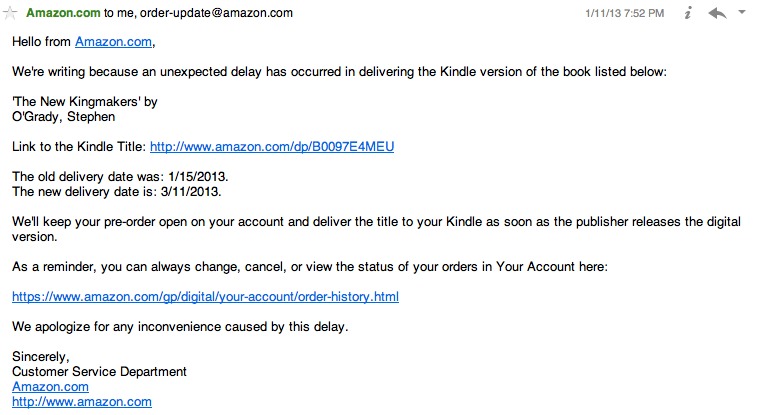This screenshot has width=759, height=415.
Task: Open the http://www.amazon.com link at the bottom
Action: (x=81, y=401)
